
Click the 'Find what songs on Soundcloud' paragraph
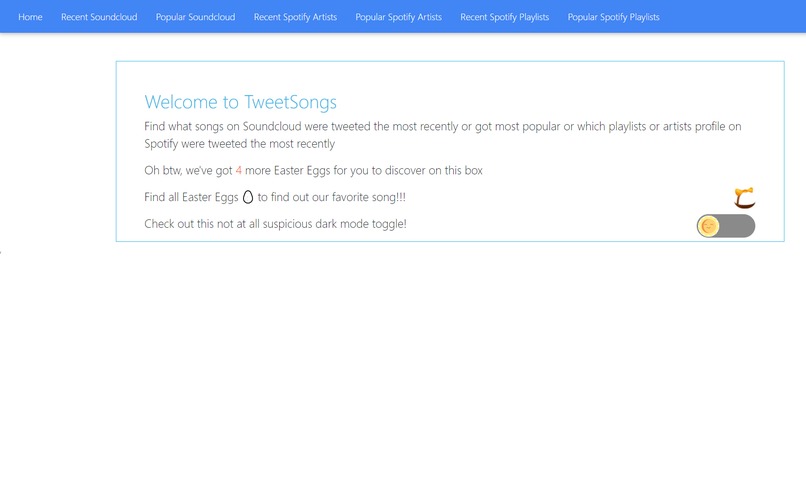pos(443,135)
